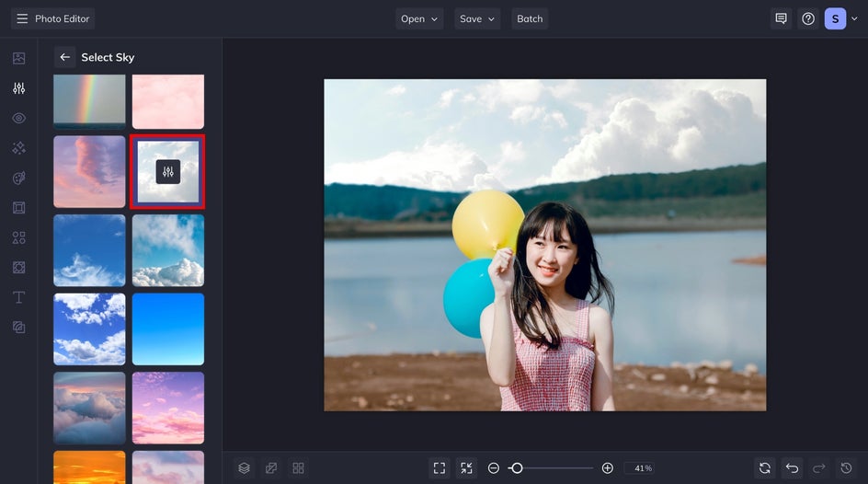Open the Overlays sidebar tab

coord(18,268)
